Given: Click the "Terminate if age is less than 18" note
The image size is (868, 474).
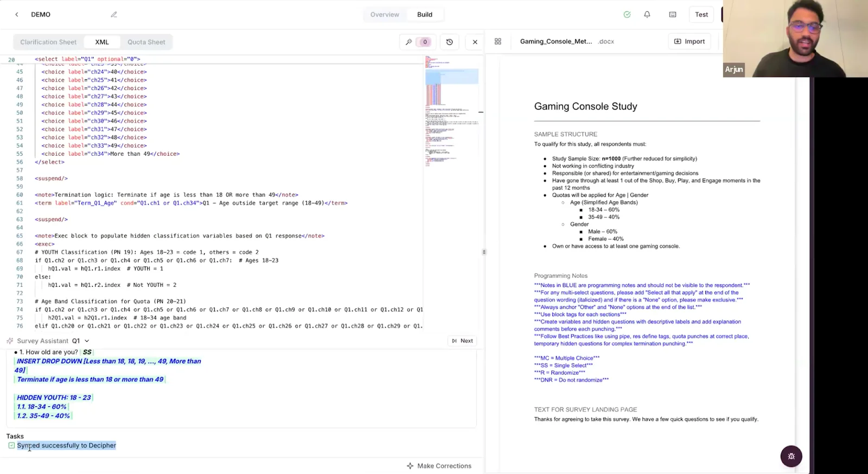Looking at the screenshot, I should tap(90, 380).
